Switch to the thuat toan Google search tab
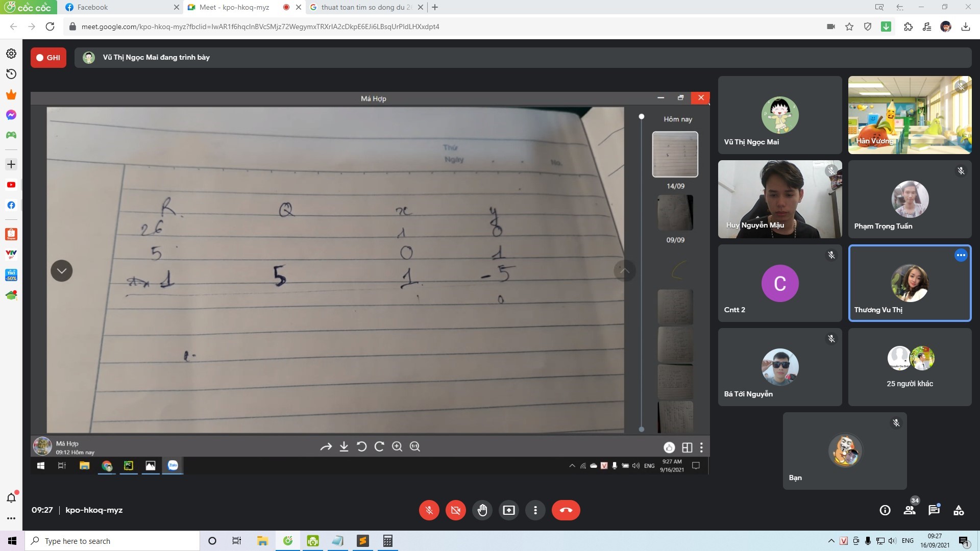Image resolution: width=980 pixels, height=551 pixels. coord(362,7)
